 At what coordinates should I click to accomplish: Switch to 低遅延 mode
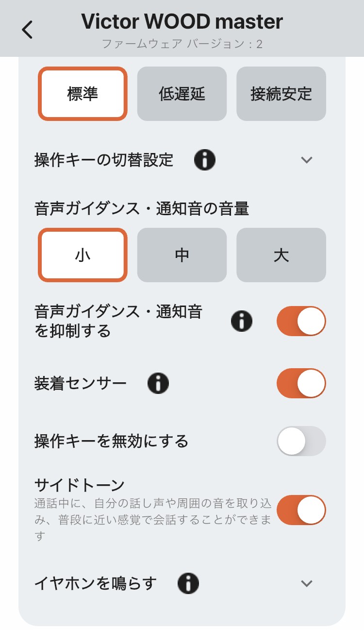click(x=182, y=94)
